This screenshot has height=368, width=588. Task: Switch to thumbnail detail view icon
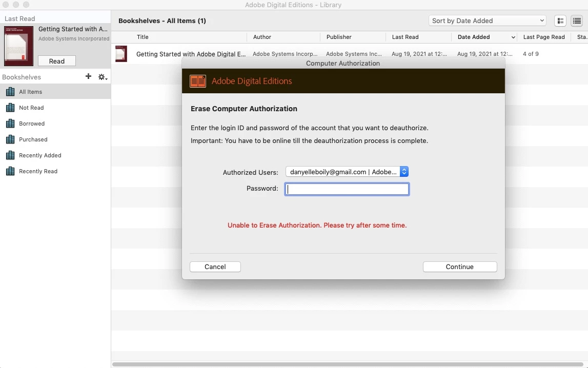[x=560, y=21]
